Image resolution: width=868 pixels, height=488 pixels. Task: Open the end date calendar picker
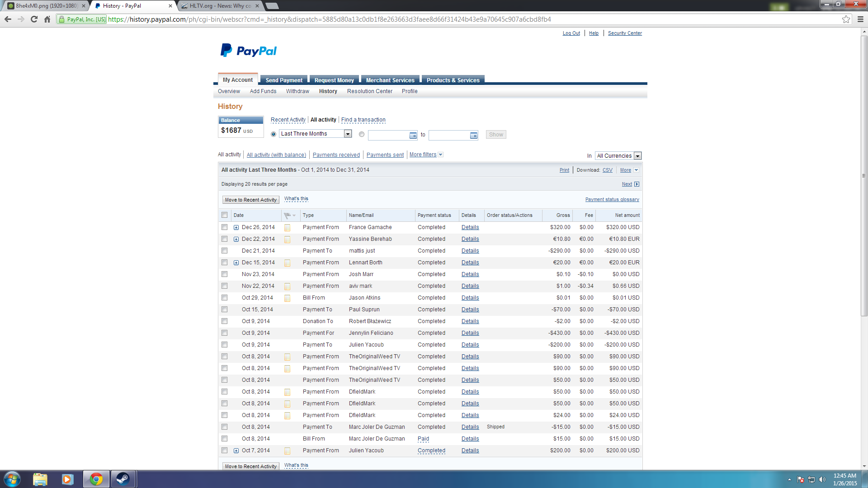click(x=473, y=135)
